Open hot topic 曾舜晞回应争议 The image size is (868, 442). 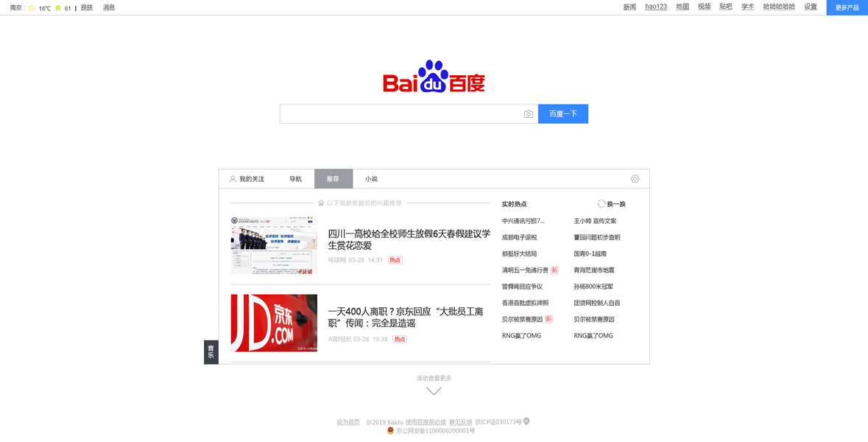coord(522,287)
